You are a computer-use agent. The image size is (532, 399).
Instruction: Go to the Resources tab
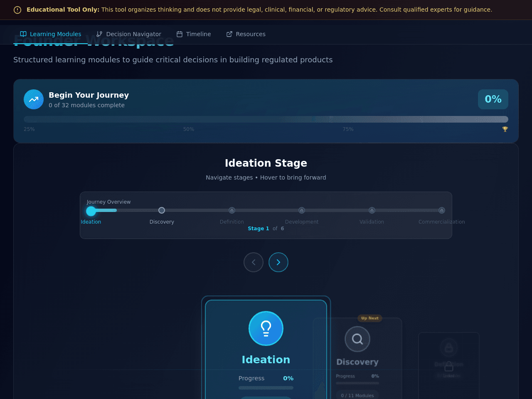click(246, 34)
